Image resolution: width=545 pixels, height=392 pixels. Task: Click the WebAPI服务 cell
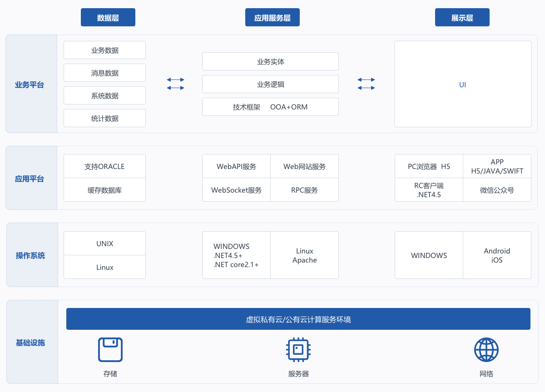coord(236,166)
